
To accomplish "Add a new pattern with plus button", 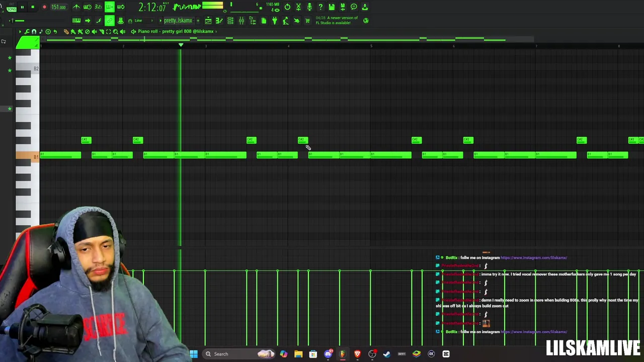I will point(198,21).
